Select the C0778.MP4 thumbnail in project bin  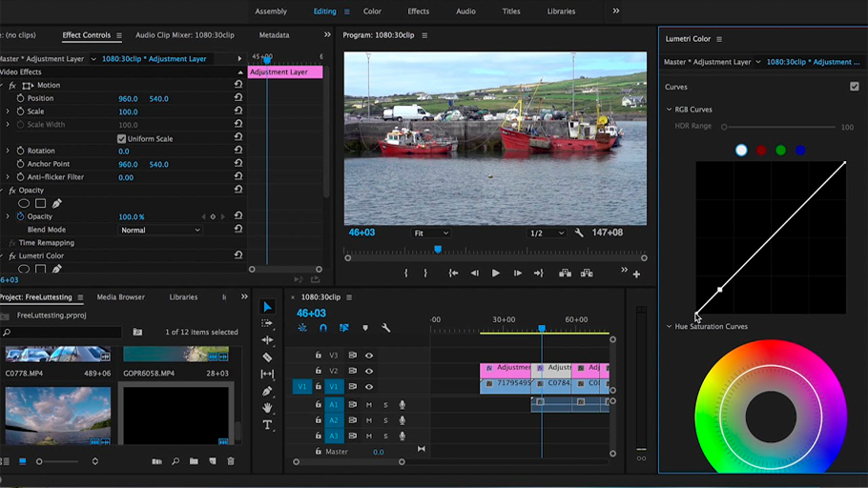[x=57, y=356]
